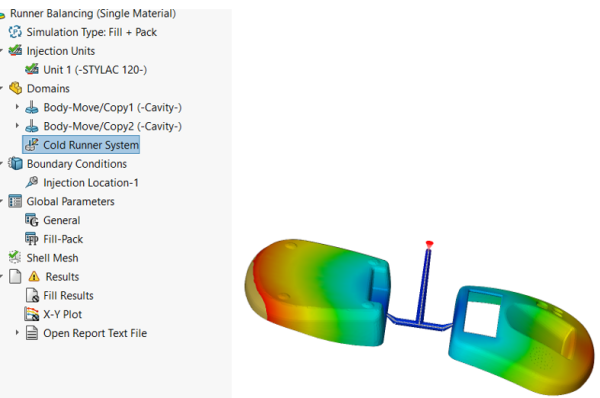Click the Injection Location-1 icon
600x398 pixels.
32,182
